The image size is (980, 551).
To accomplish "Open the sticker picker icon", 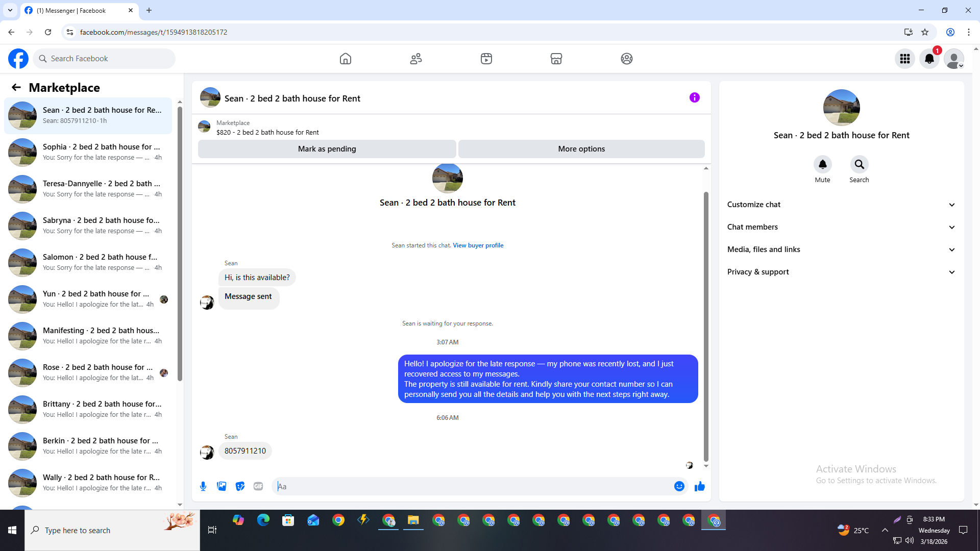I will coord(240,486).
